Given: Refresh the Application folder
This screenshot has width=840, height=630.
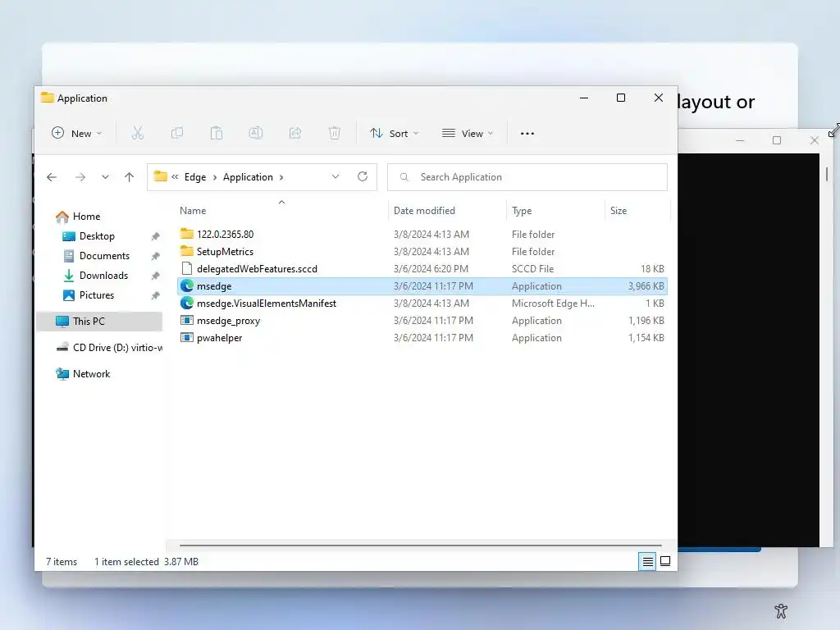Looking at the screenshot, I should 363,177.
